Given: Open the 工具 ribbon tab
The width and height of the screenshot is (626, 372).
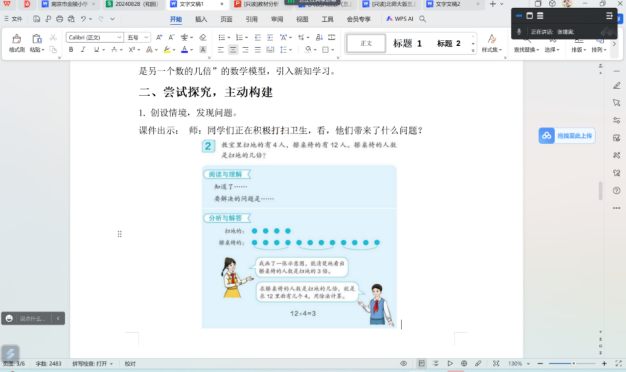Looking at the screenshot, I should coord(327,19).
